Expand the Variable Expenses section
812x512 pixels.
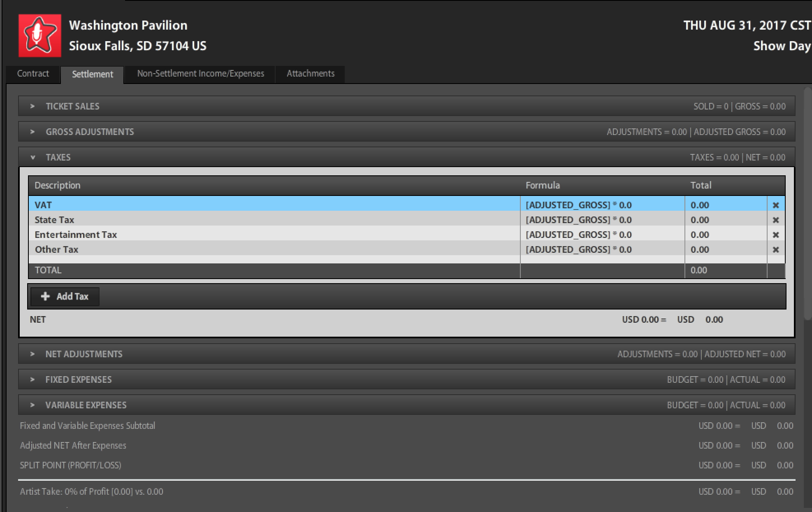[x=32, y=405]
